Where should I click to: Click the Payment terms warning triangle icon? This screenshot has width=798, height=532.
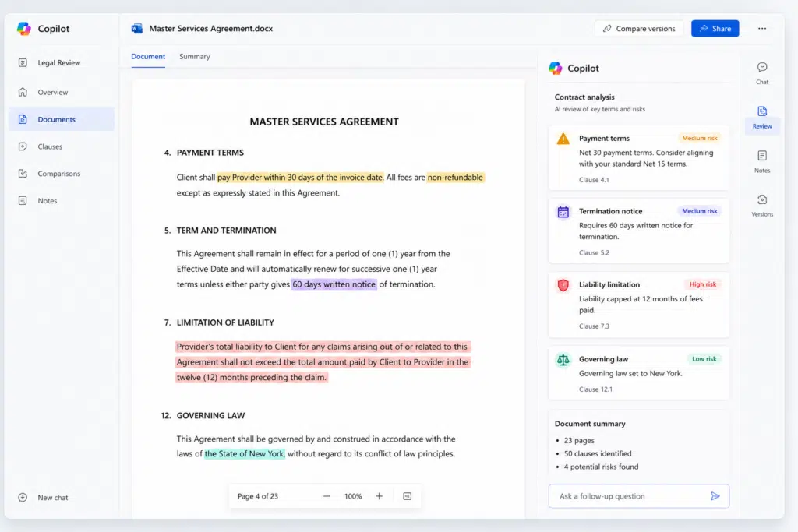coord(563,139)
